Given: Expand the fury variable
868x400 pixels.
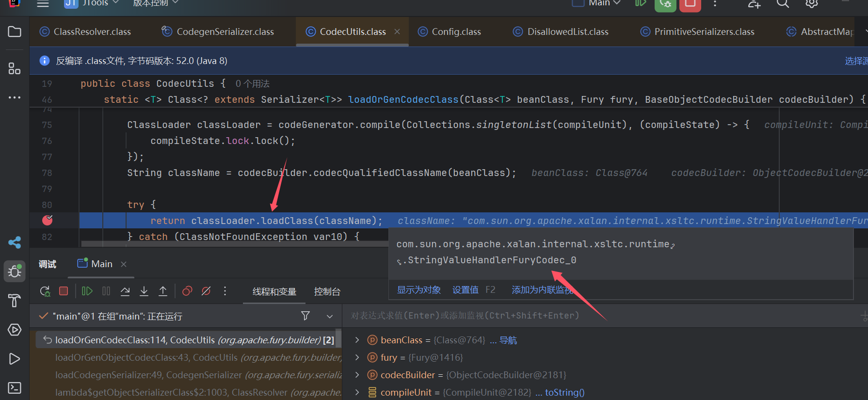Looking at the screenshot, I should click(357, 358).
